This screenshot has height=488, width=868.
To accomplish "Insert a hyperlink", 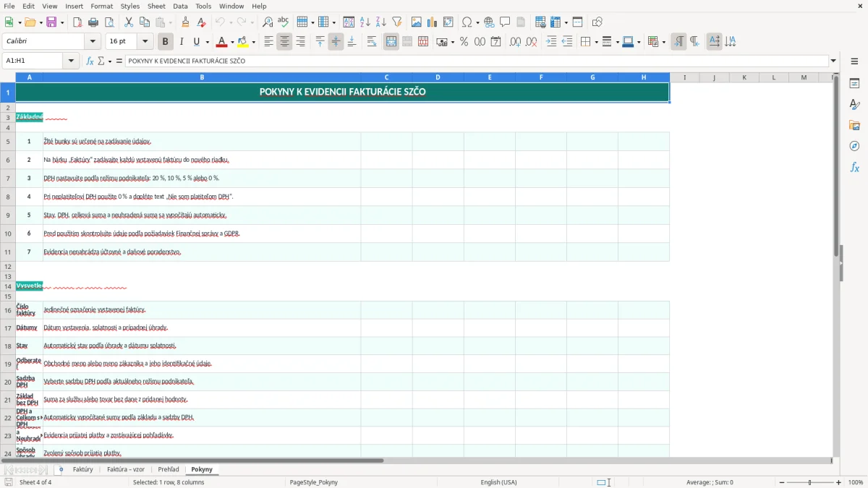I will pyautogui.click(x=490, y=22).
